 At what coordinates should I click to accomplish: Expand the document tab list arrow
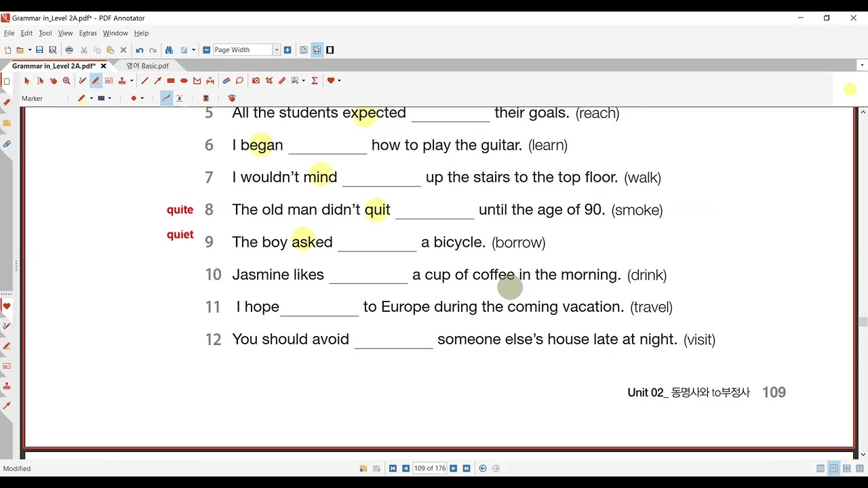(x=863, y=66)
